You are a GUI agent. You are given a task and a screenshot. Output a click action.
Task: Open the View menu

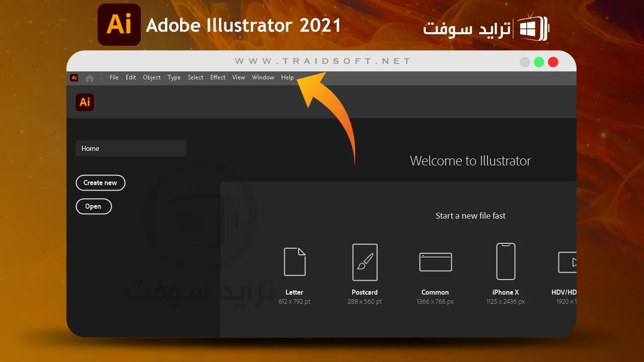pos(238,77)
